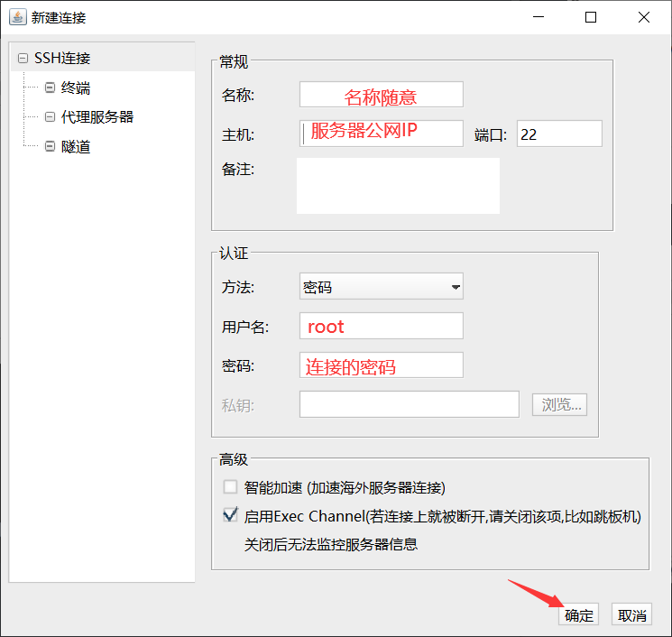Image resolution: width=672 pixels, height=637 pixels.
Task: Cancel with the 取消 button
Action: tap(631, 614)
